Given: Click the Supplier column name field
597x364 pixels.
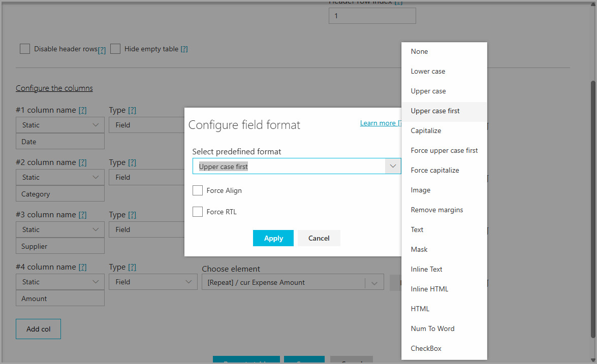Looking at the screenshot, I should click(x=60, y=246).
